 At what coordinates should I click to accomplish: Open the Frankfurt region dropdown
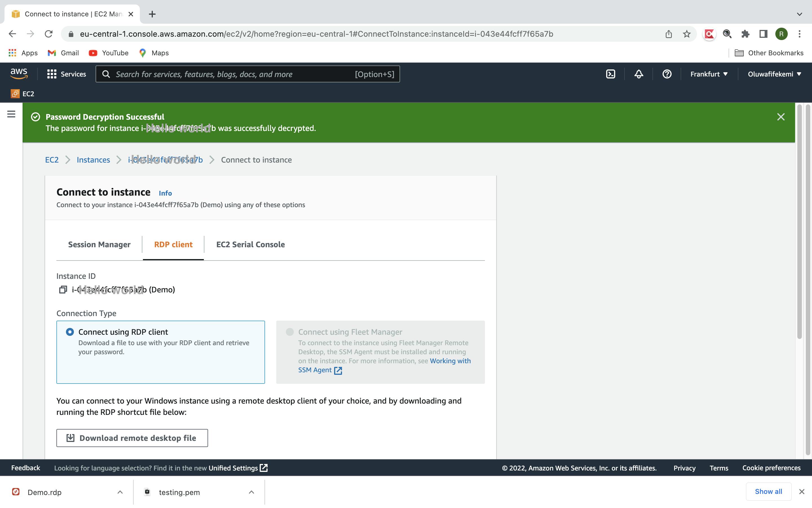(709, 74)
